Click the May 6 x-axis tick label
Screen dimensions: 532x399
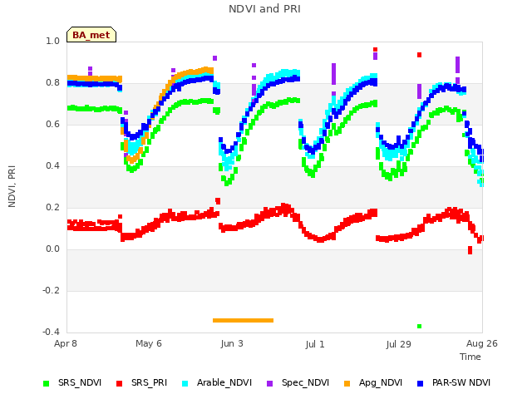[149, 343]
